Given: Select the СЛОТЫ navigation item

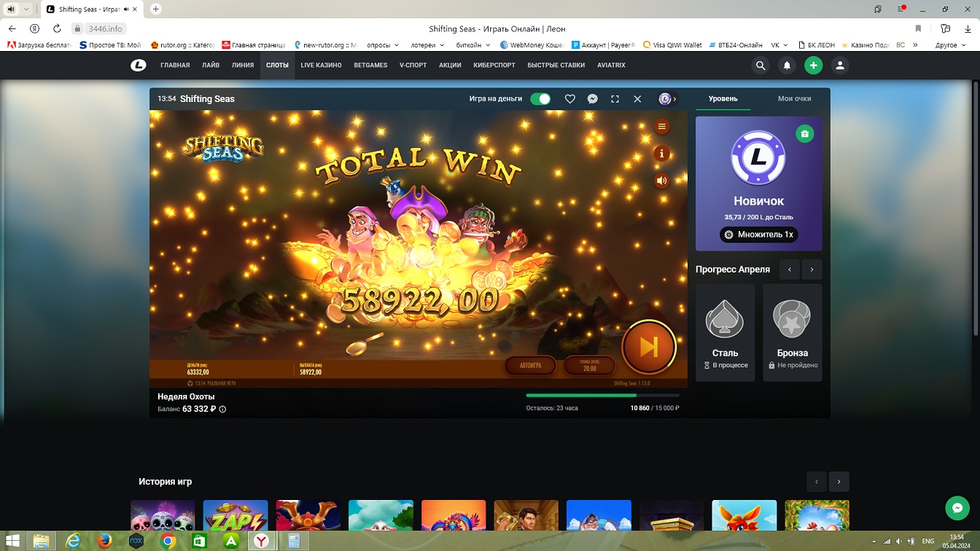Looking at the screenshot, I should click(x=277, y=66).
